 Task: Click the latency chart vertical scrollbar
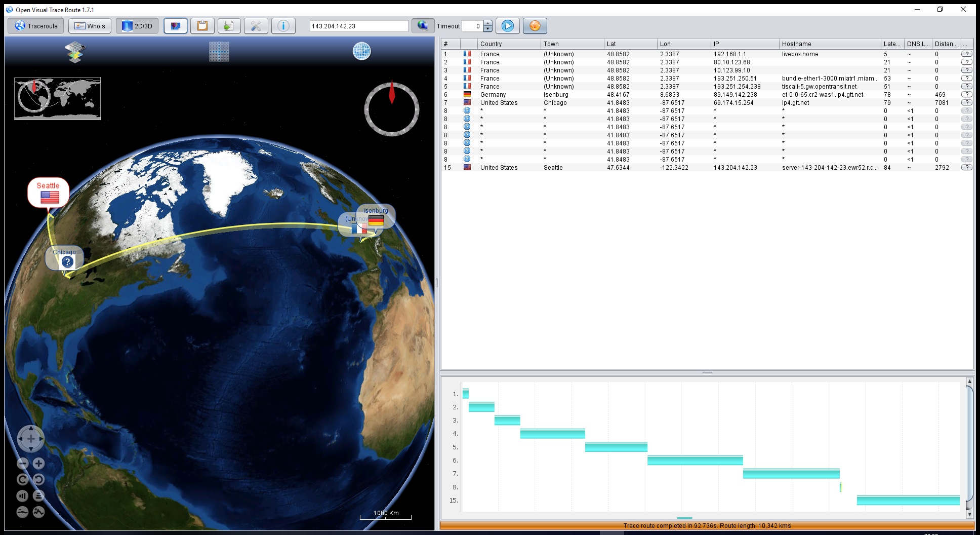click(969, 444)
